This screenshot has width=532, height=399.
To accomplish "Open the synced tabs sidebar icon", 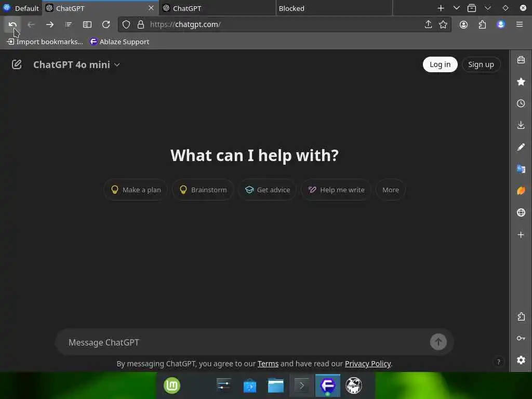I will click(x=521, y=60).
